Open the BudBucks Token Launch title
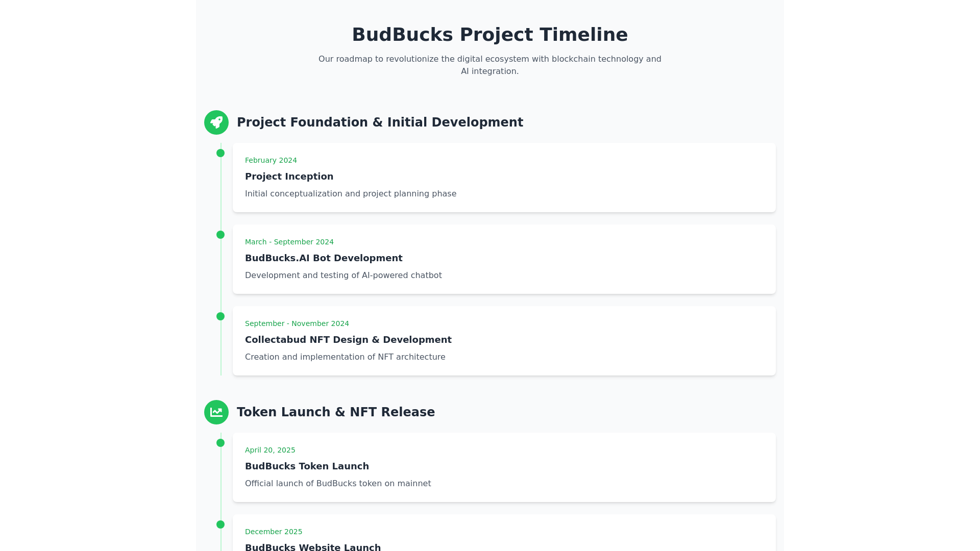The height and width of the screenshot is (551, 980). tap(307, 466)
